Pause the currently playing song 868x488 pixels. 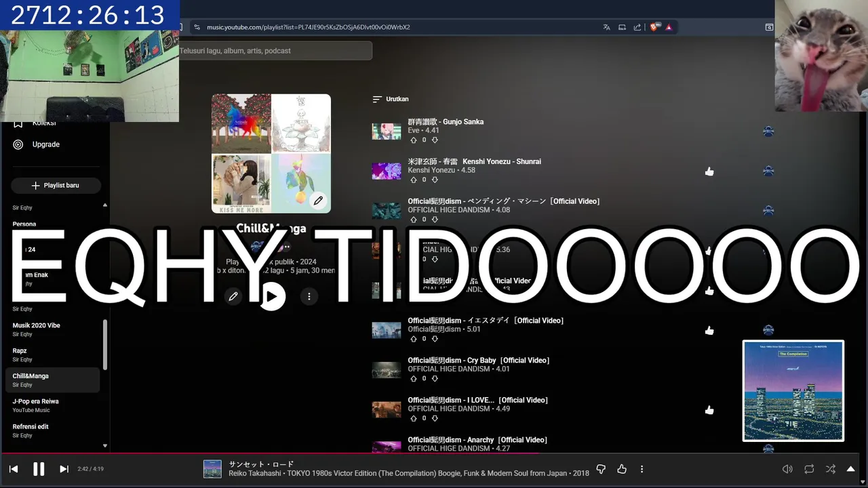pos(39,468)
